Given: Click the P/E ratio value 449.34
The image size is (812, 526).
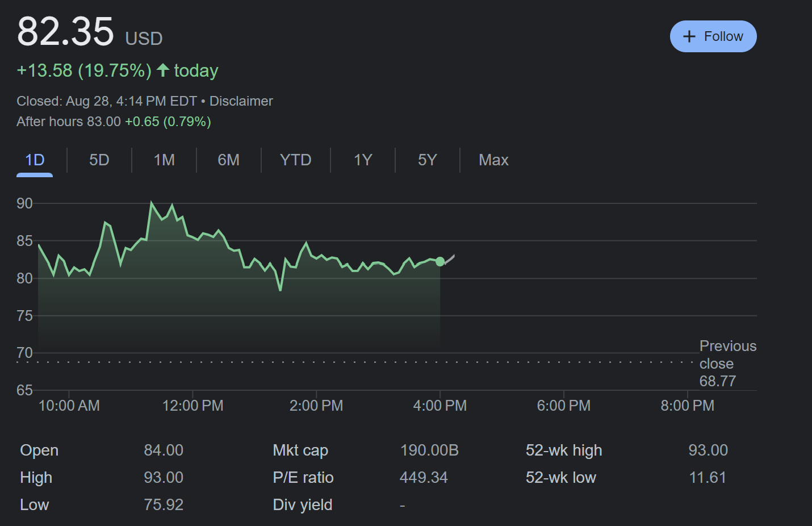Looking at the screenshot, I should (423, 478).
